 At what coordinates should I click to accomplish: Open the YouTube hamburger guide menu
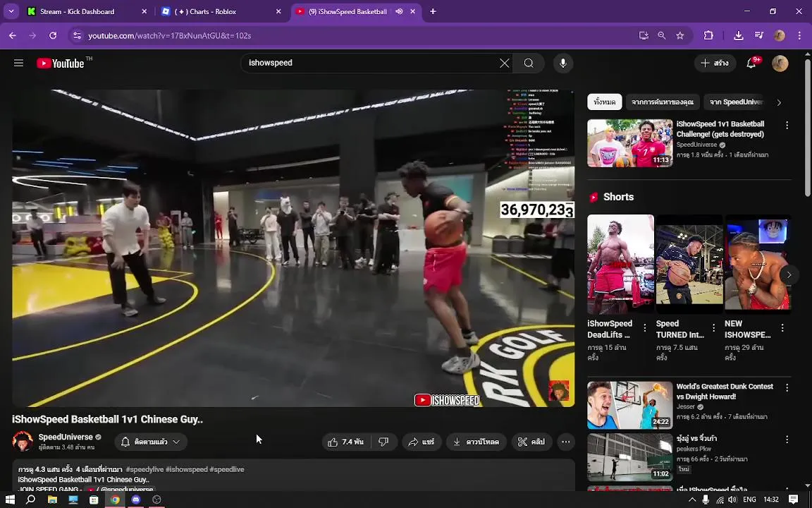pos(18,64)
